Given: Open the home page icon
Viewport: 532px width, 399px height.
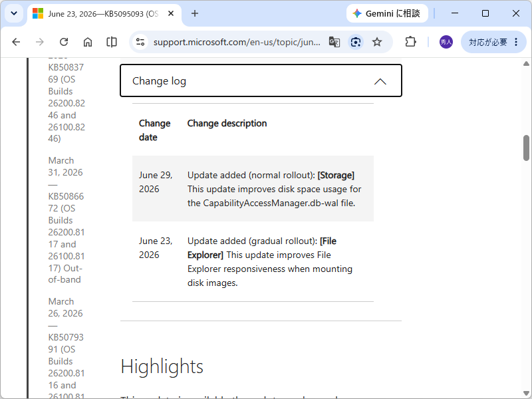Looking at the screenshot, I should pos(88,42).
